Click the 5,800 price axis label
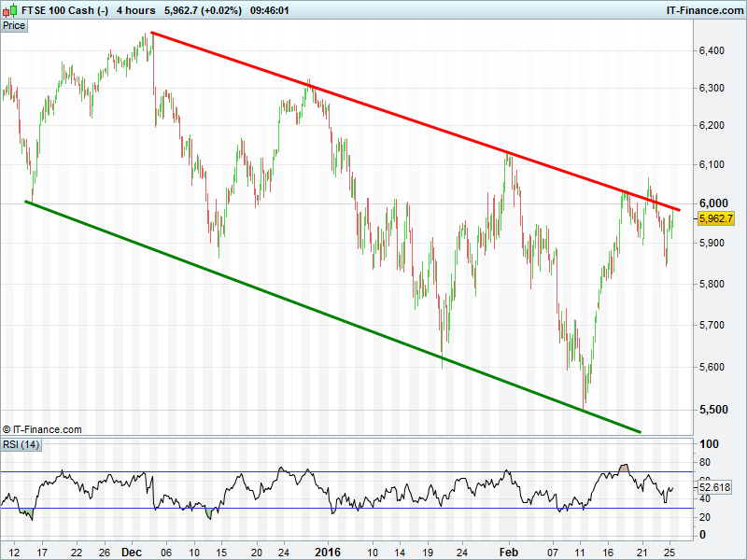The image size is (747, 560). click(x=712, y=284)
